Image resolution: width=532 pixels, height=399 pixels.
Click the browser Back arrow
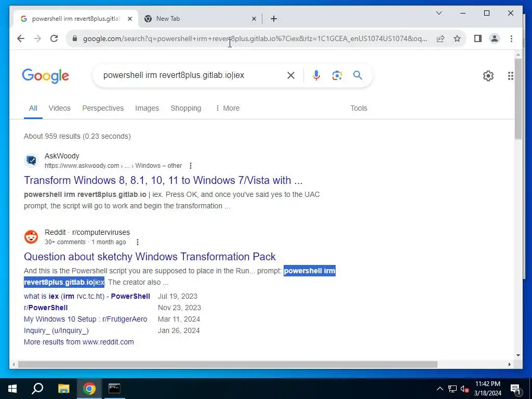tap(21, 38)
